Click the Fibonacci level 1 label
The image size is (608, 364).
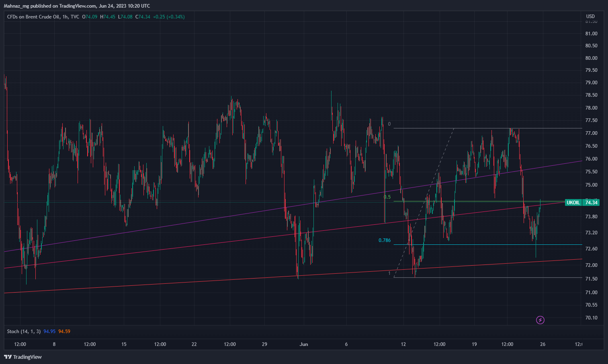[389, 273]
